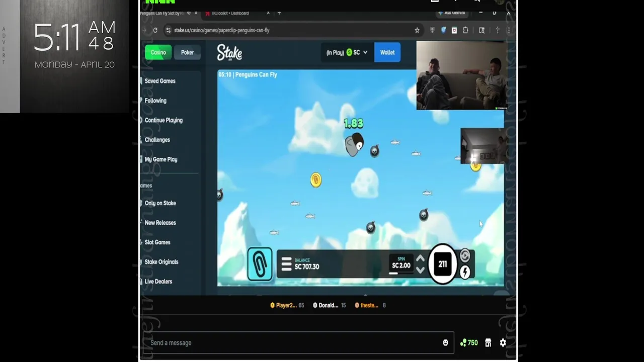Click the Casino button

tap(158, 52)
